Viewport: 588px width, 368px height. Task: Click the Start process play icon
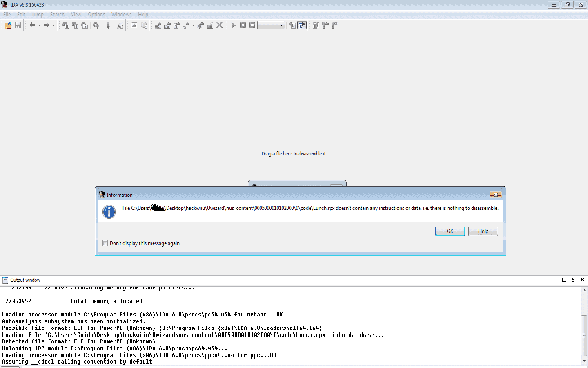pos(233,25)
